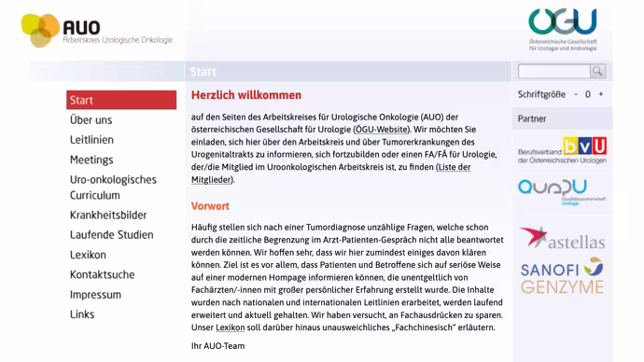Screen dimensions: 644x362
Task: Click the AUO logo in the header
Action: [x=97, y=31]
